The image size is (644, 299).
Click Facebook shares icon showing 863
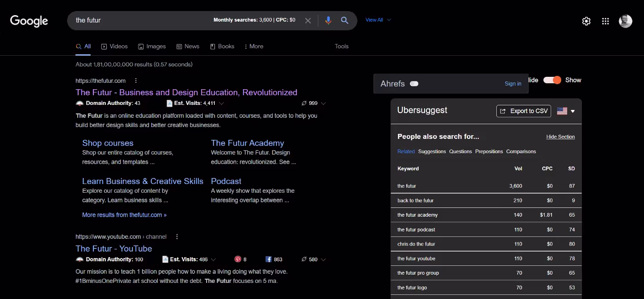coord(269,259)
